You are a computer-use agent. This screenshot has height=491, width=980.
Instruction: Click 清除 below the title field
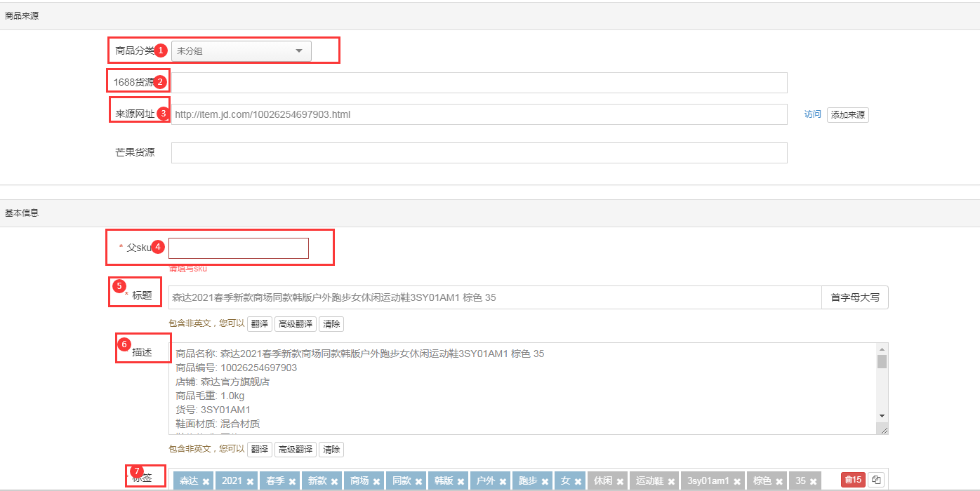click(x=331, y=324)
